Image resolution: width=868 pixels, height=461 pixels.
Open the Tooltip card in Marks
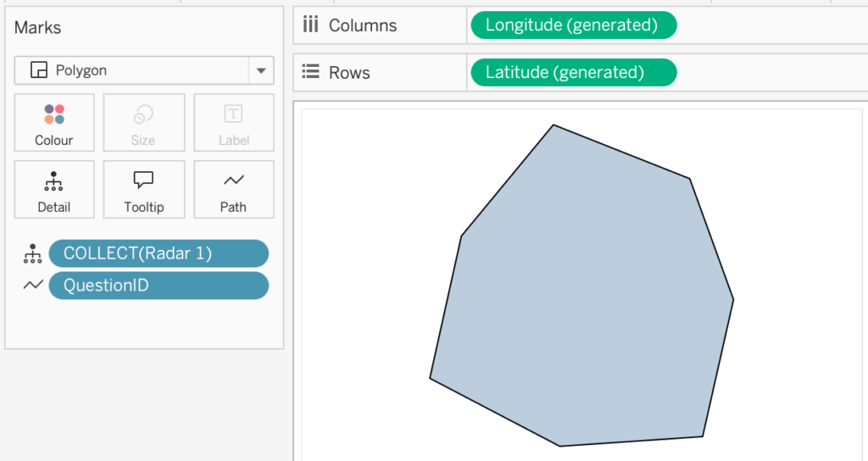click(143, 192)
